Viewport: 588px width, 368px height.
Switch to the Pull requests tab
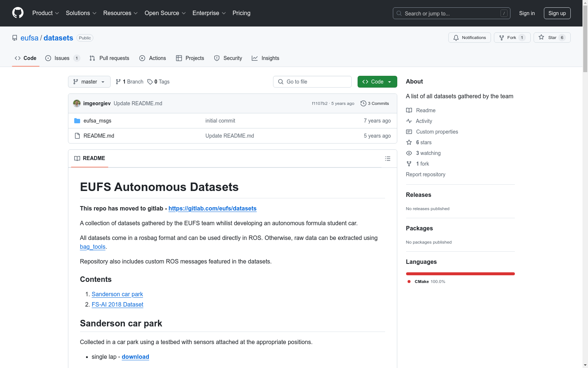pos(109,58)
